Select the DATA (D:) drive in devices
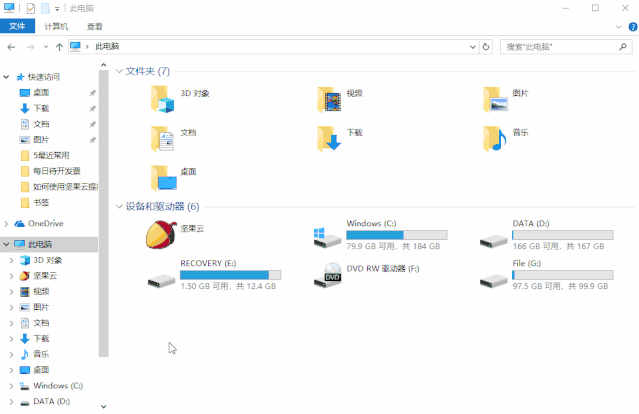This screenshot has height=414, width=639. coord(545,235)
